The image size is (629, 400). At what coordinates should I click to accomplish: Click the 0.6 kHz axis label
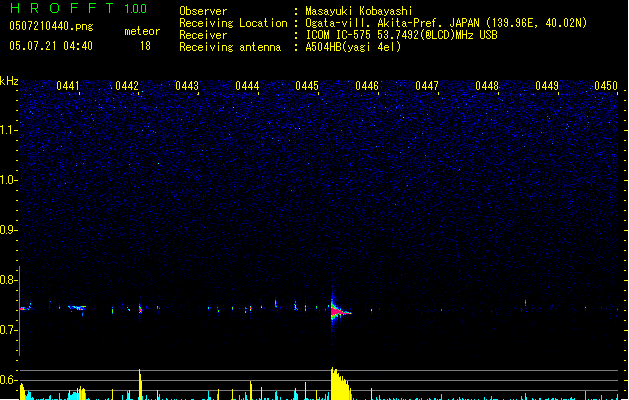click(8, 380)
